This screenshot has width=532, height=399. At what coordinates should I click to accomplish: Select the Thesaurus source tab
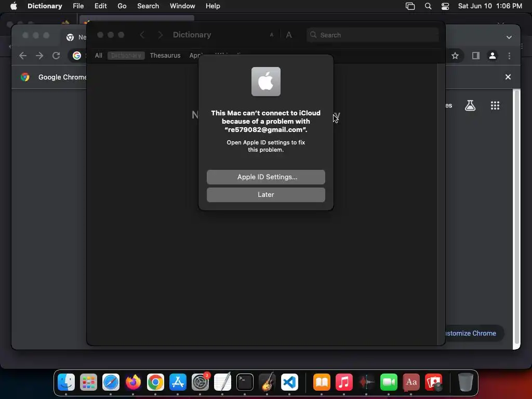[165, 55]
